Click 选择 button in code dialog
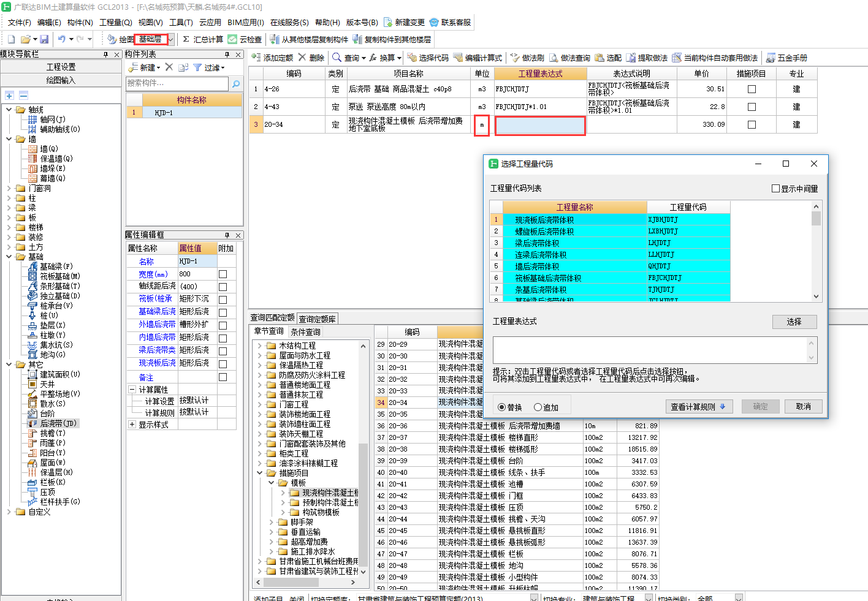 794,322
